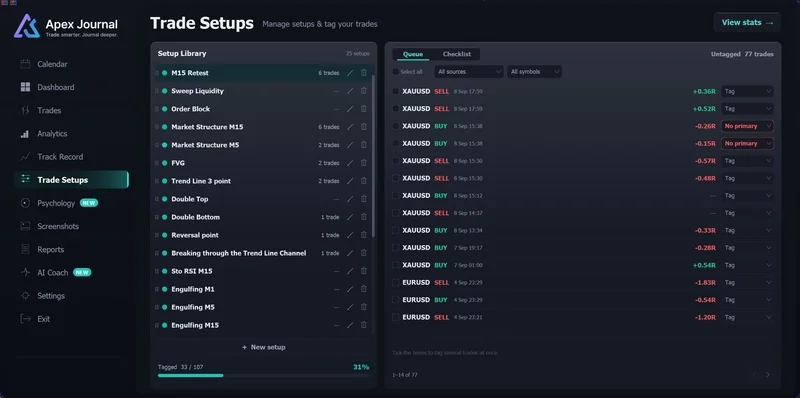Click the 31% tagged percentage value
This screenshot has height=398, width=800.
coord(361,367)
